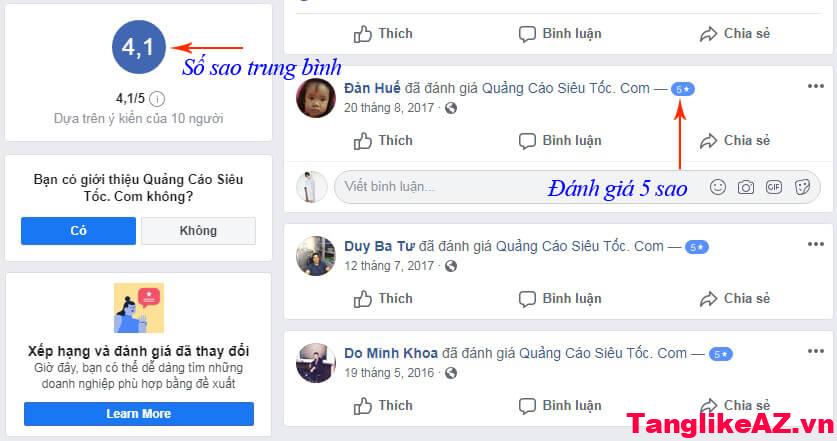Click the Learn More button
Screen dimensions: 837x441
point(139,414)
